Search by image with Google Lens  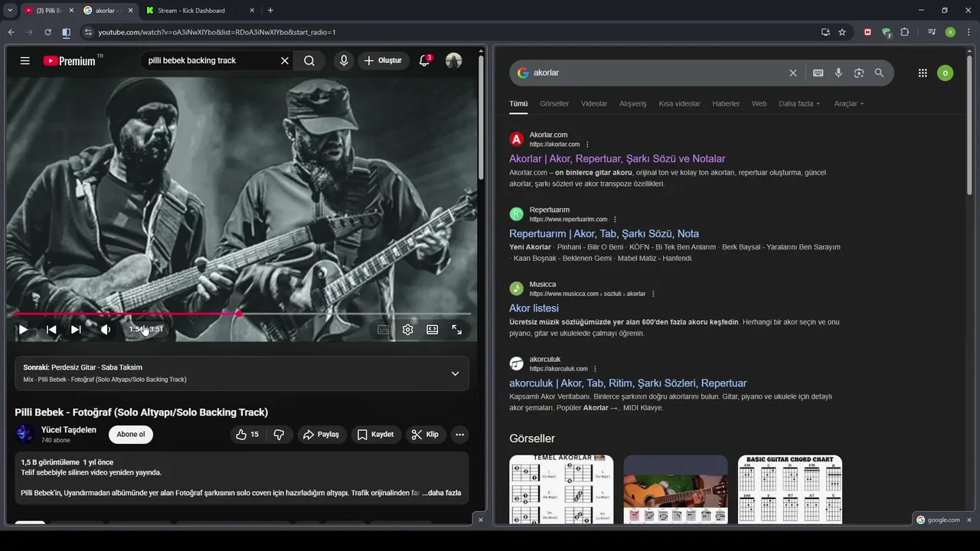click(859, 73)
